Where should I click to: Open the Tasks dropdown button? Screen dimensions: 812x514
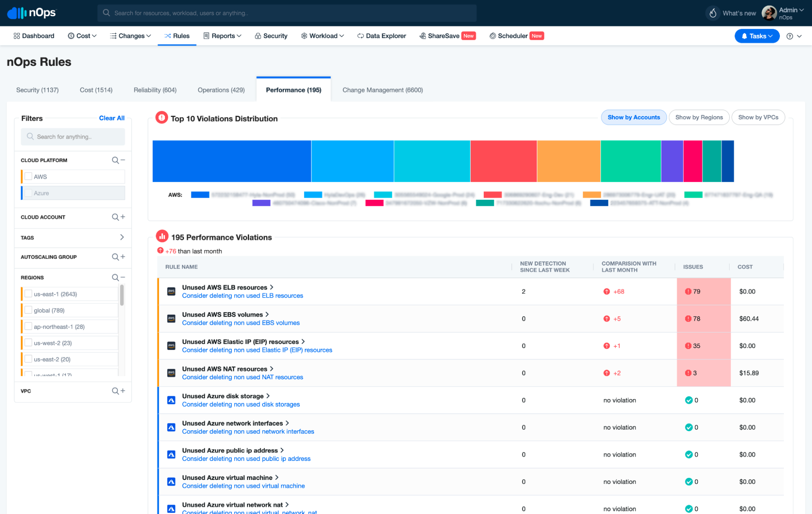tap(757, 36)
